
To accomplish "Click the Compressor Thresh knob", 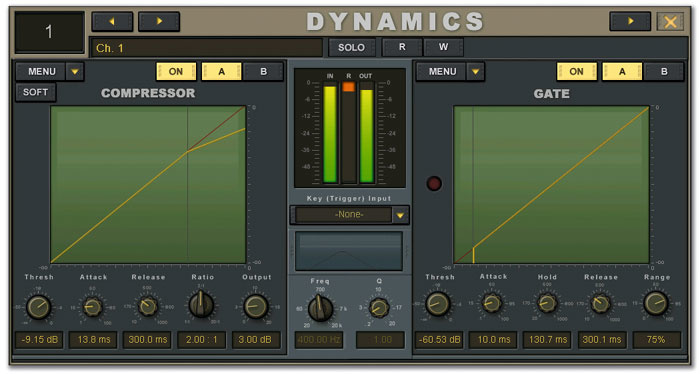I will pos(39,307).
